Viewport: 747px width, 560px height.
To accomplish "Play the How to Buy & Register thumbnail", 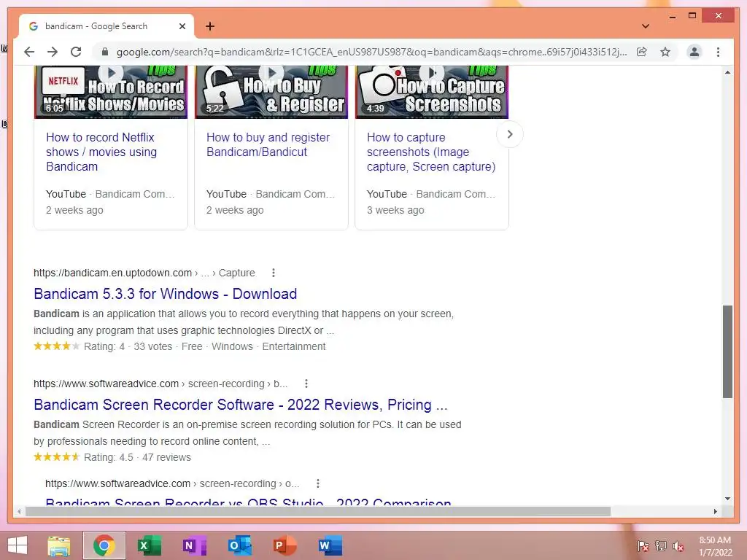I will tap(271, 92).
